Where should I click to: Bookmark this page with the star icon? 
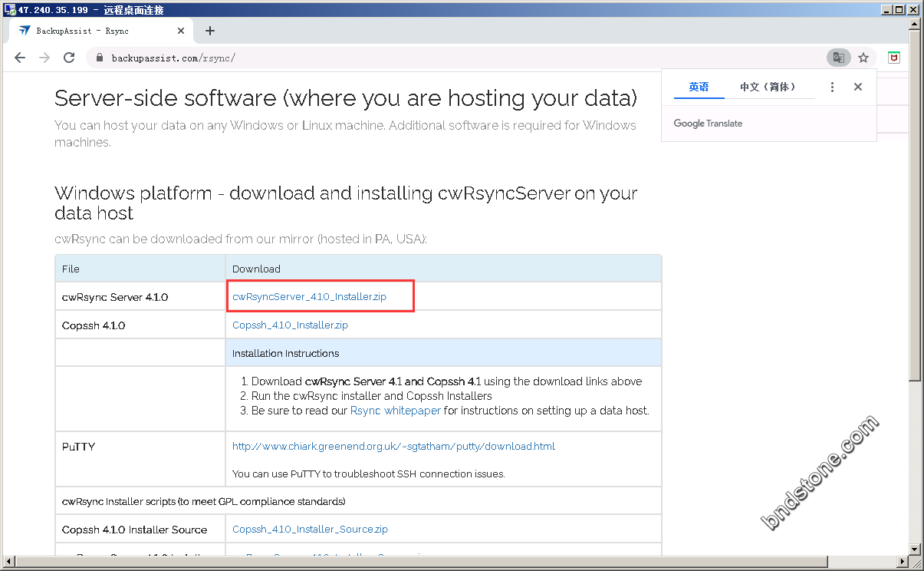(863, 58)
